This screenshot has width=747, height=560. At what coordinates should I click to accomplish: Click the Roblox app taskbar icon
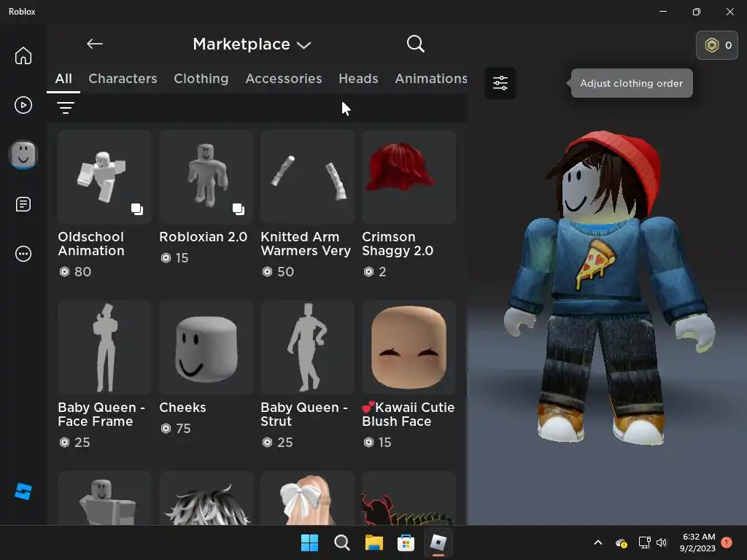[x=438, y=542]
